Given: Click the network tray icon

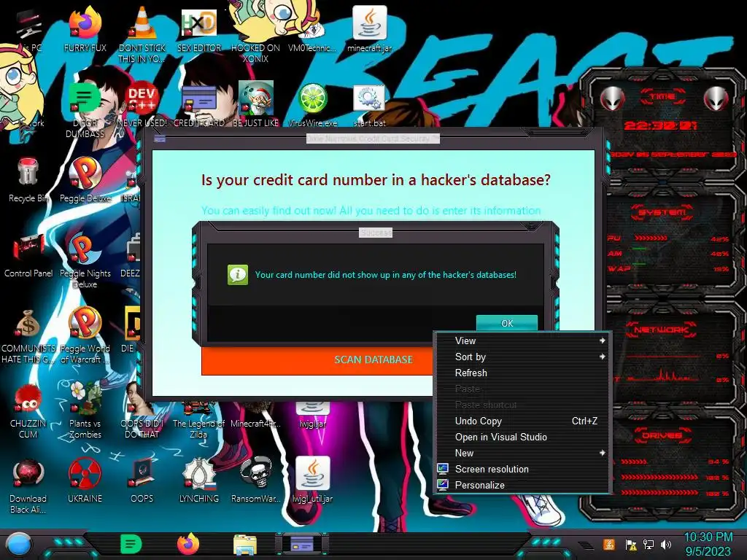Looking at the screenshot, I should coord(648,545).
